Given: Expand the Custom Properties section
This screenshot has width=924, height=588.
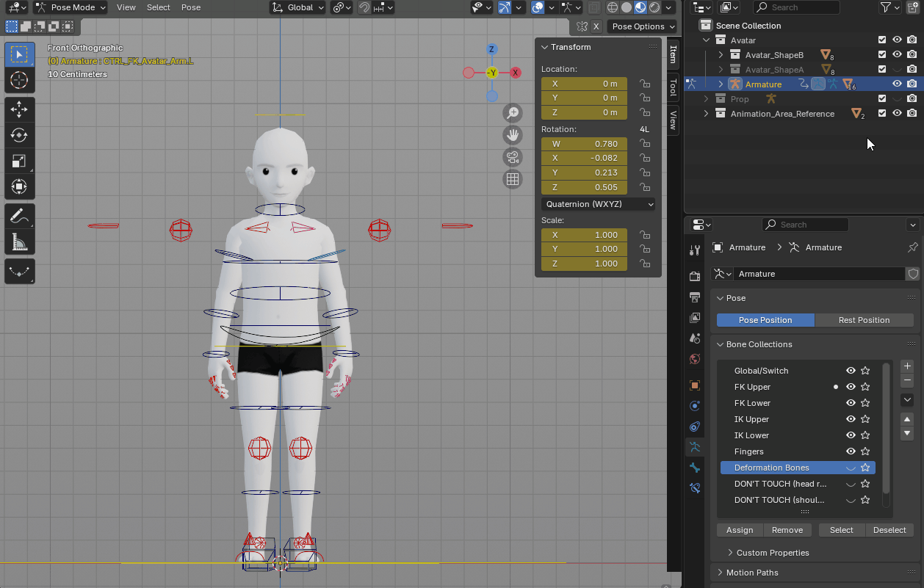Looking at the screenshot, I should (x=772, y=553).
